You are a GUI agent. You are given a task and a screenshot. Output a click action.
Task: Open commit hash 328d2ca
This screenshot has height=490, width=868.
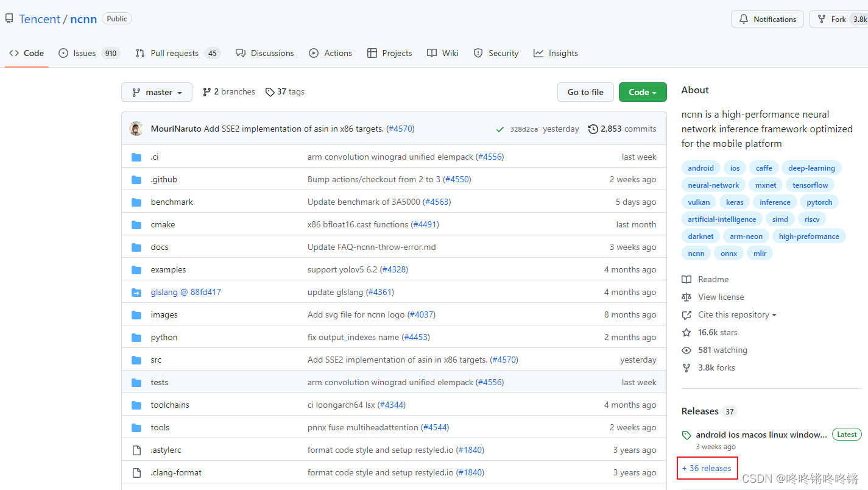(523, 129)
